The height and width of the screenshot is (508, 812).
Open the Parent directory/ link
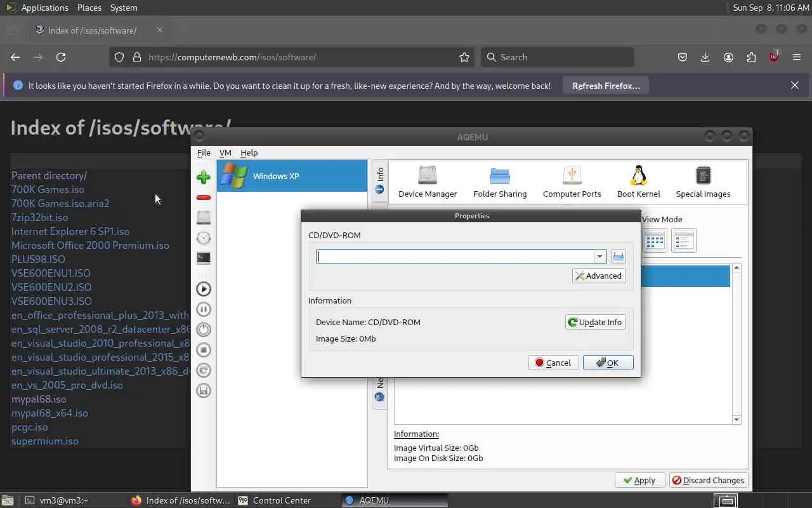[x=49, y=175]
